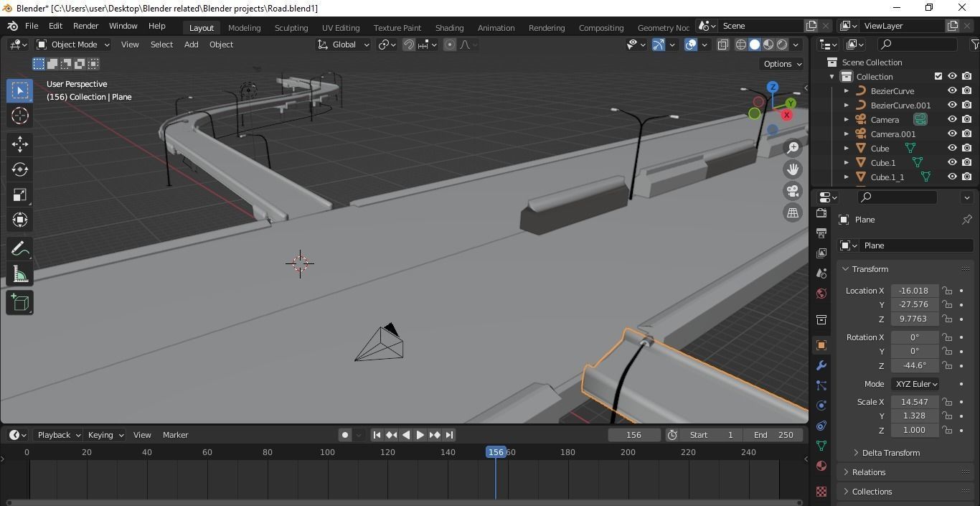This screenshot has height=506, width=980.
Task: Open the File menu
Action: (32, 26)
